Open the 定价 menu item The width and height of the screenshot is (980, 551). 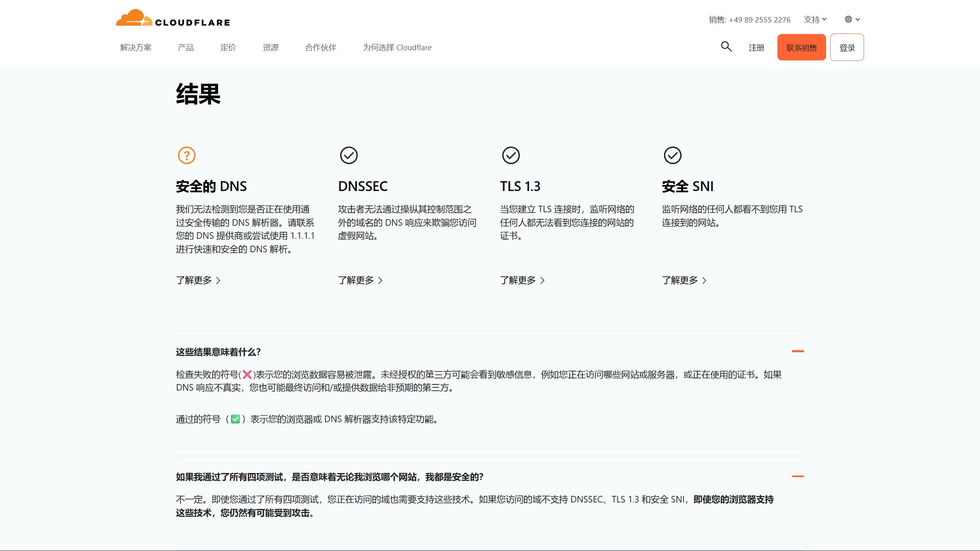[228, 47]
